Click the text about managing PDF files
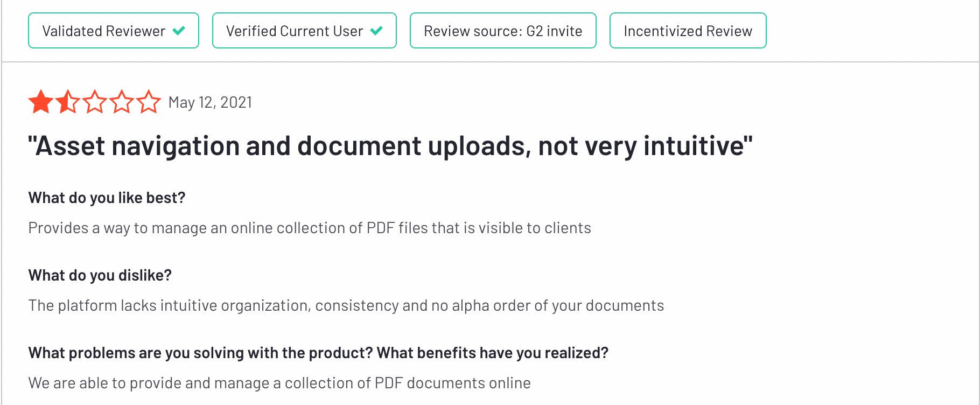Image resolution: width=980 pixels, height=405 pixels. coord(310,228)
